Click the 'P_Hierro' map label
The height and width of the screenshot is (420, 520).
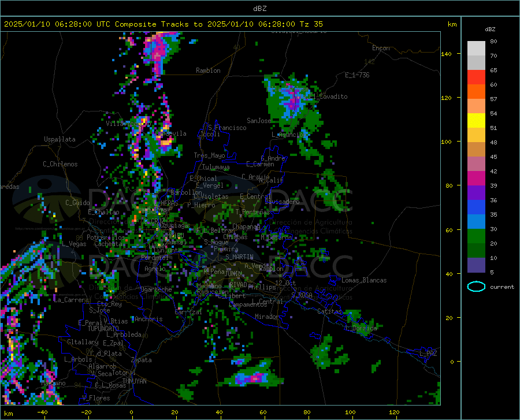[x=201, y=205]
